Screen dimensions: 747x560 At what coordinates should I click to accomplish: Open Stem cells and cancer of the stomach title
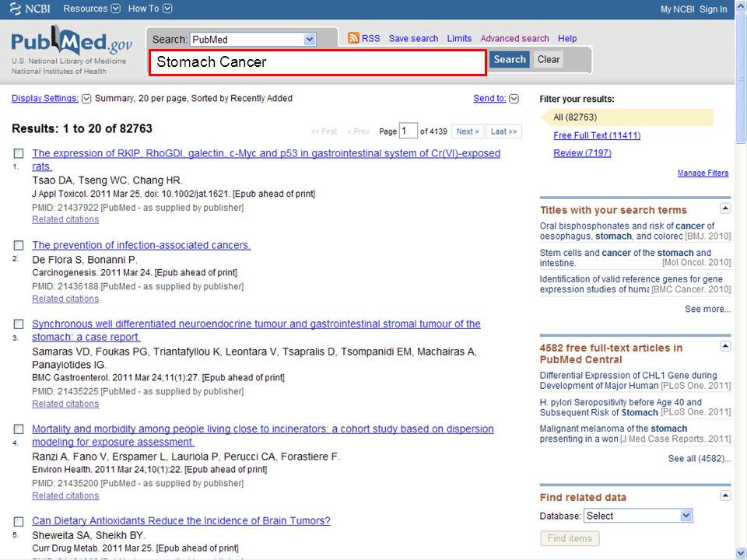(625, 257)
